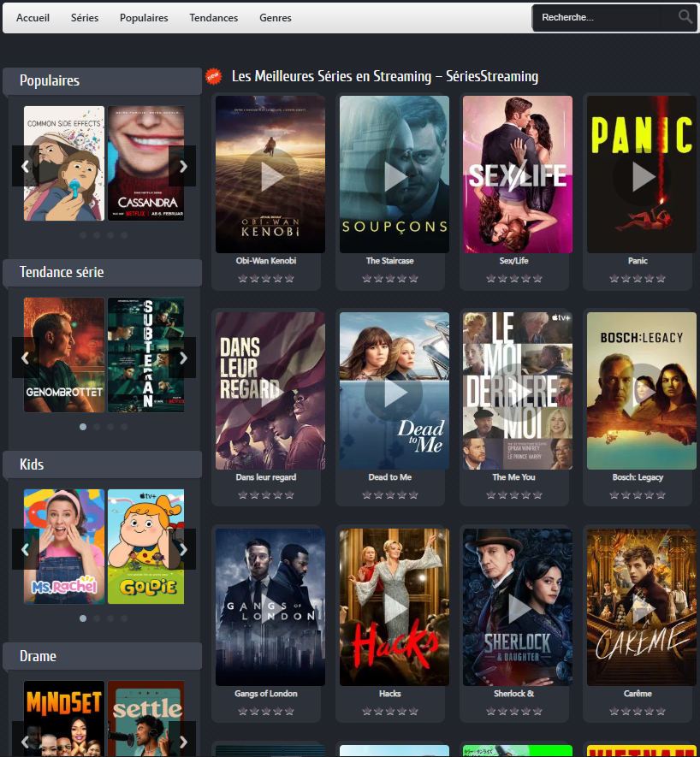Open the Genres menu

[276, 18]
